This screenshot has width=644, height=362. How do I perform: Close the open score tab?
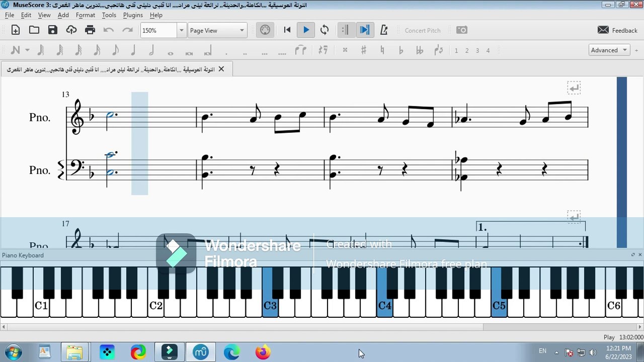point(221,69)
